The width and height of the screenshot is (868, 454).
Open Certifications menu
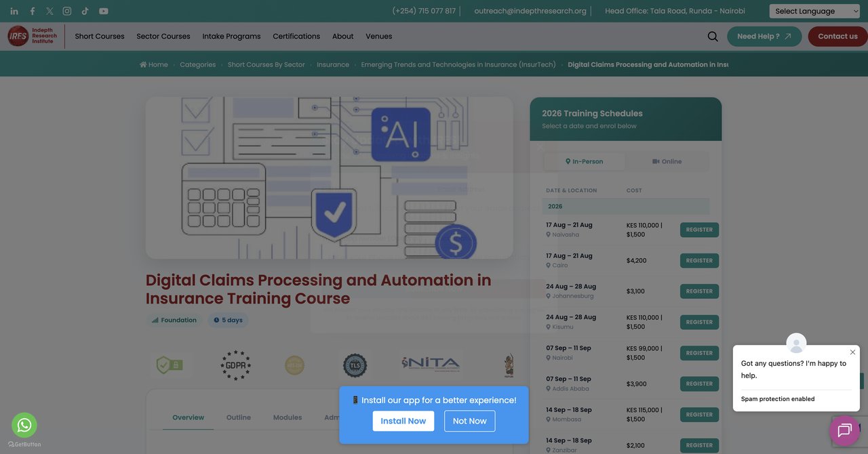tap(296, 37)
